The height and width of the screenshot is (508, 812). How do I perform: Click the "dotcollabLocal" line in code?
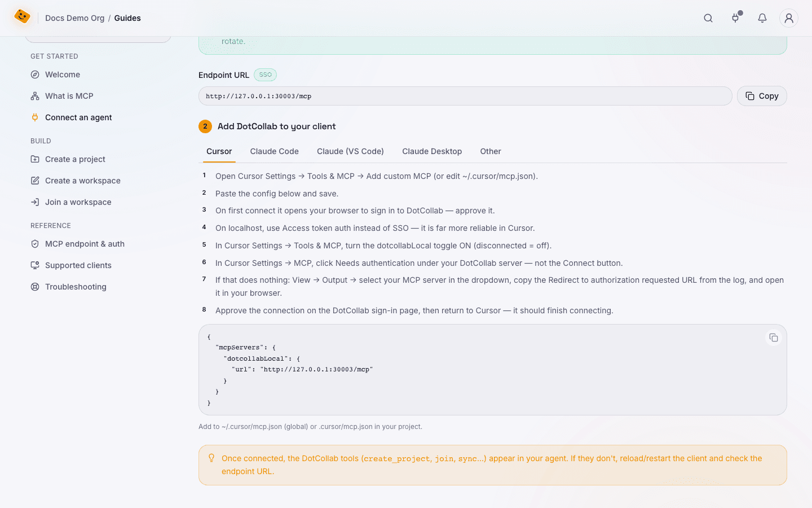(x=262, y=358)
